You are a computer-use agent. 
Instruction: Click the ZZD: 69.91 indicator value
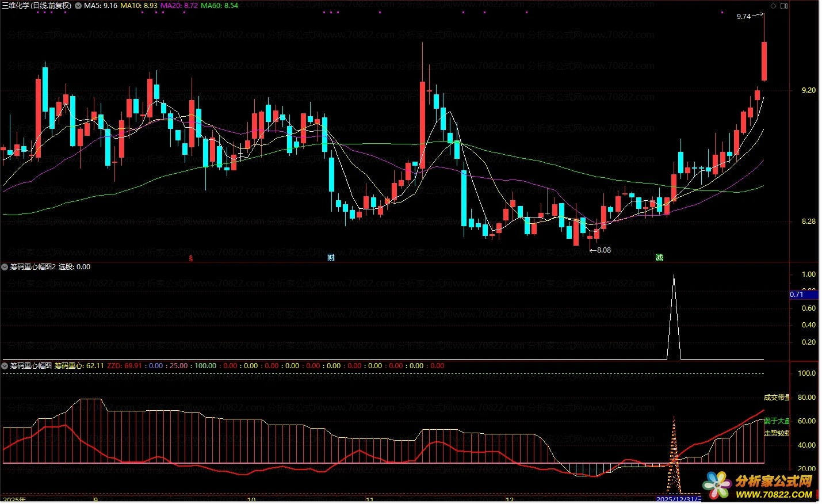(124, 366)
